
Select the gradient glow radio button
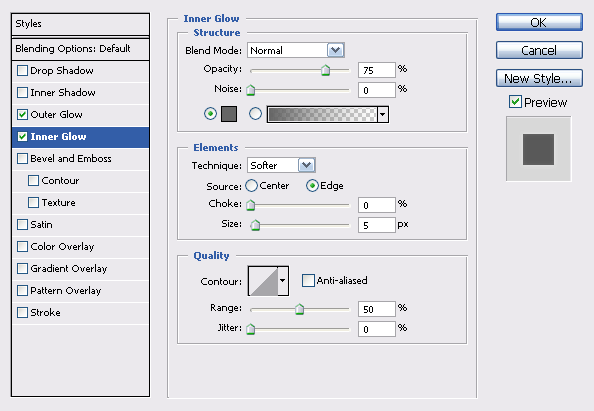tap(255, 114)
